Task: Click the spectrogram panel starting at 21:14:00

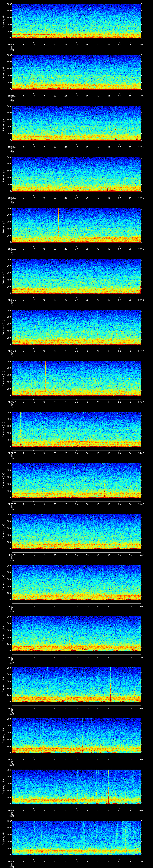Action: click(x=77, y=21)
